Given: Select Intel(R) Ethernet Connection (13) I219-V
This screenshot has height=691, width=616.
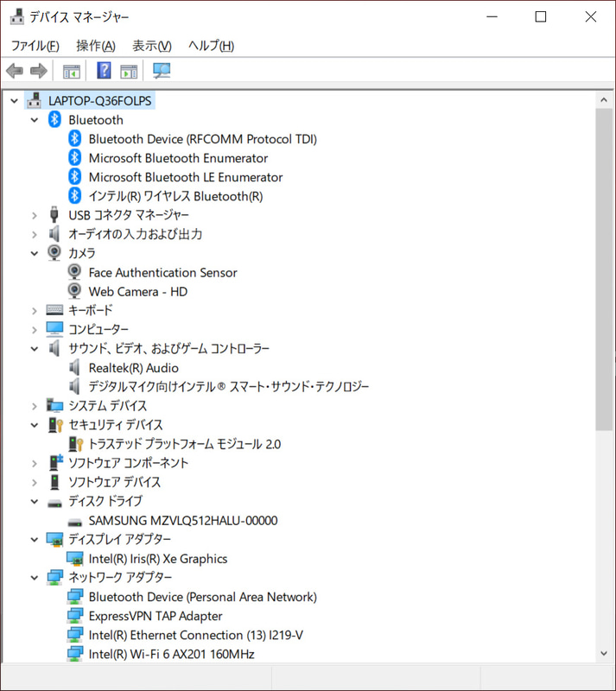Looking at the screenshot, I should 196,635.
